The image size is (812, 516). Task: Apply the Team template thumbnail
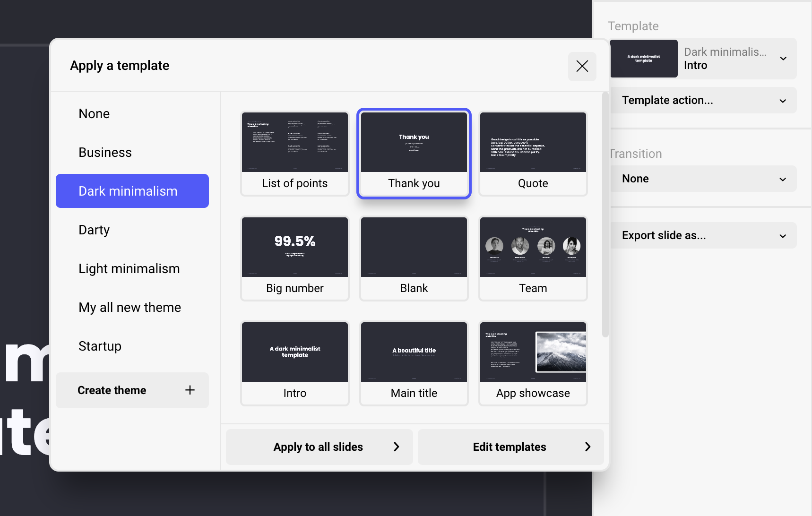[x=533, y=258]
